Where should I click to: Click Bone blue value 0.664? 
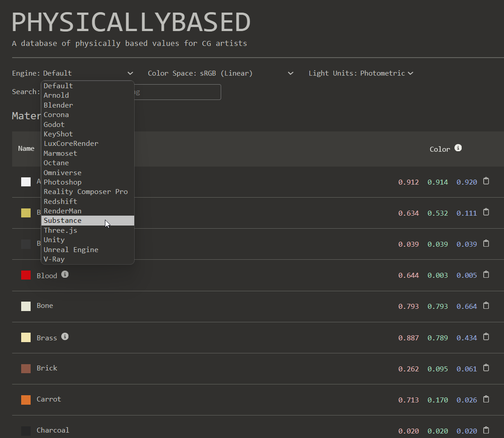pyautogui.click(x=467, y=307)
